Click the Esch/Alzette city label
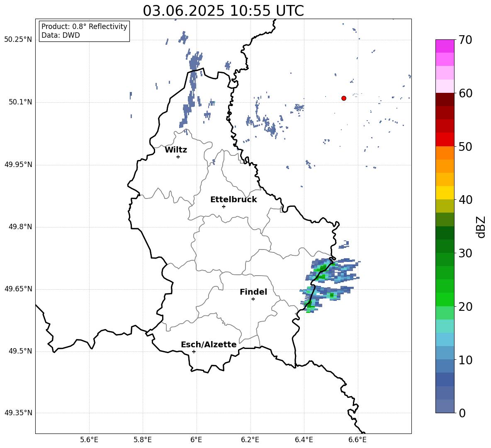Screen dimensions: 491x448 click(x=209, y=344)
